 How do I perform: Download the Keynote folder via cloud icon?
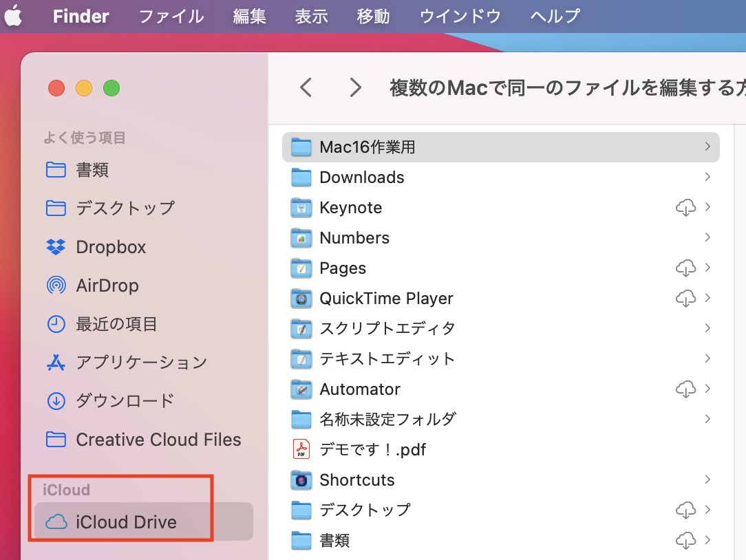[685, 208]
